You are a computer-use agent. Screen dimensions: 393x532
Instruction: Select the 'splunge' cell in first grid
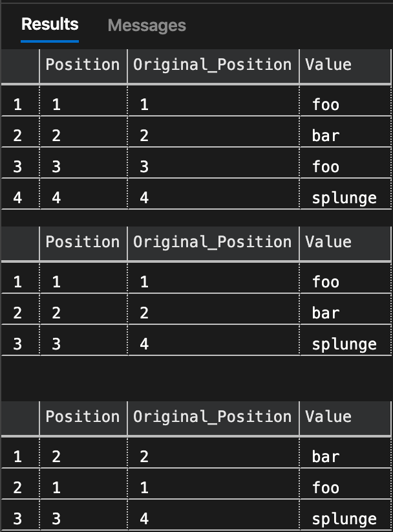click(x=344, y=197)
